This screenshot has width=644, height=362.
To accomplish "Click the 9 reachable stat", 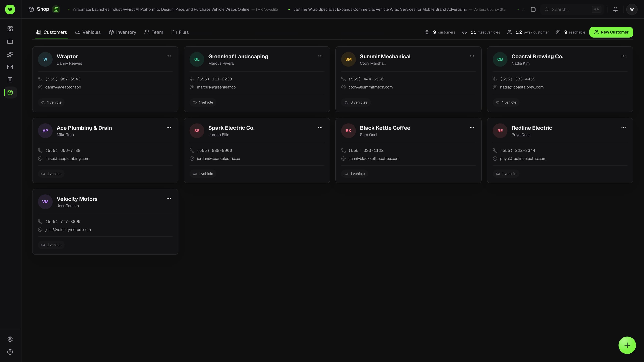I will (571, 32).
